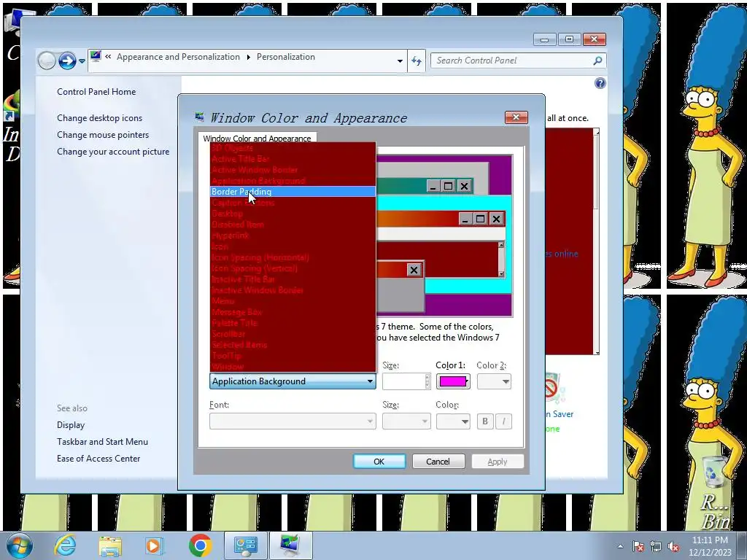
Task: Choose Active Title Bar in the list
Action: click(293, 159)
